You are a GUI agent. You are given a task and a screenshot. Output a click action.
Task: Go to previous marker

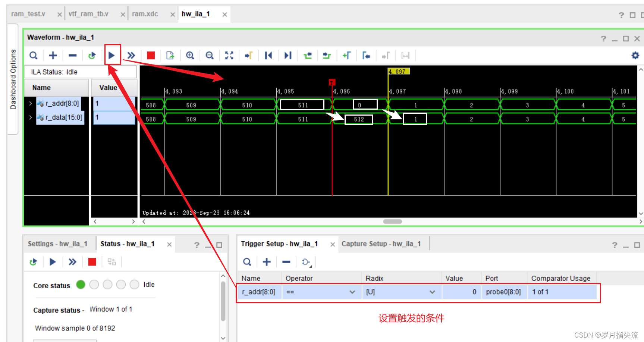point(366,56)
